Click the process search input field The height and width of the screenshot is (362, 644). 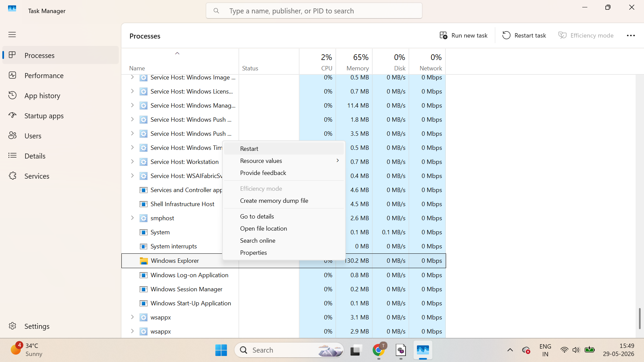pos(314,11)
